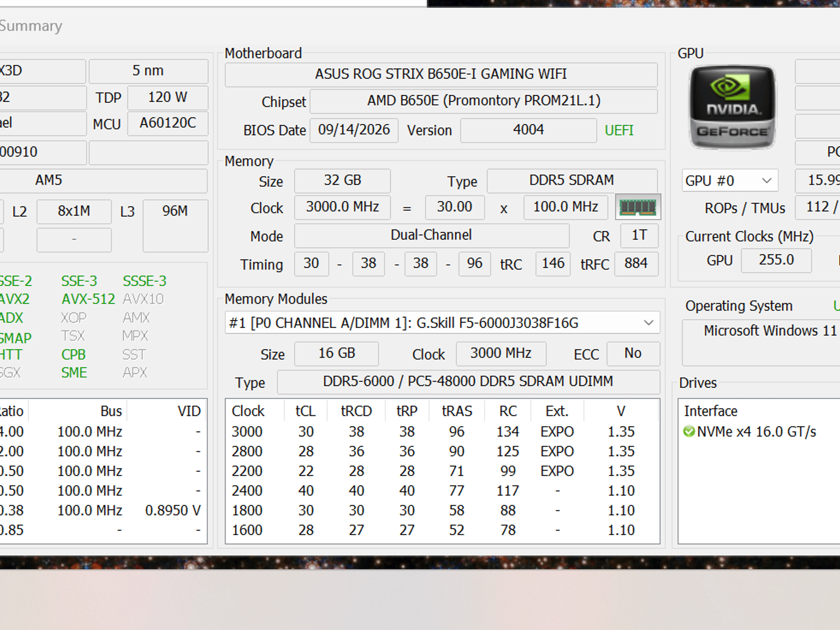
Task: Click the AM5 socket field
Action: click(x=103, y=180)
